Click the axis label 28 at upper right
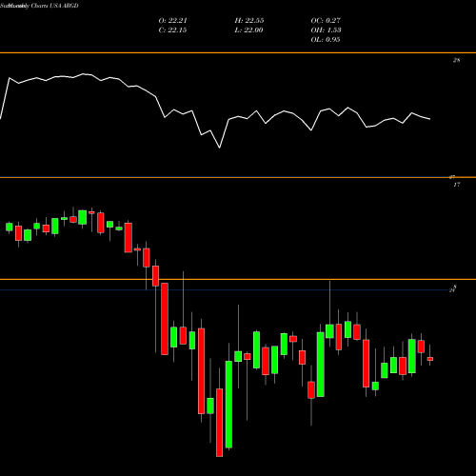Image resolution: width=476 pixels, height=476 pixels. [456, 60]
